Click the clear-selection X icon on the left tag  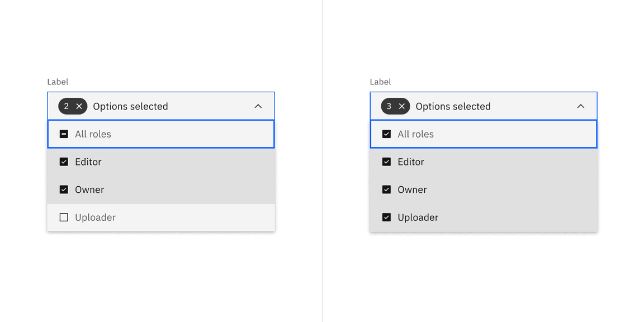tap(79, 106)
